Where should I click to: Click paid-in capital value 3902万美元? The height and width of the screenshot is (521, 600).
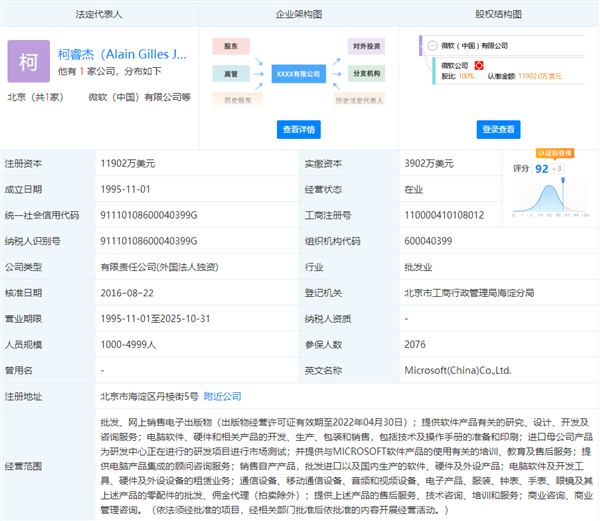pyautogui.click(x=429, y=163)
